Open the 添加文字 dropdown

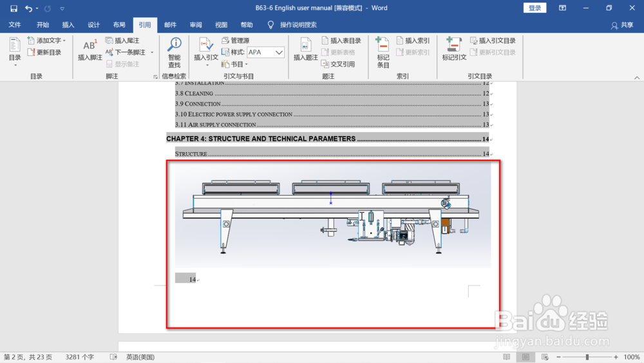46,40
